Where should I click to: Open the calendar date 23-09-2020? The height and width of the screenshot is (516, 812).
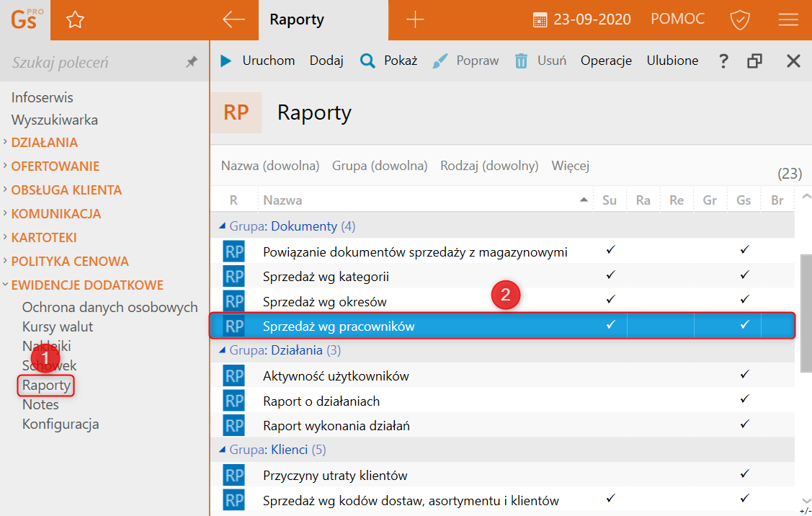click(x=581, y=19)
